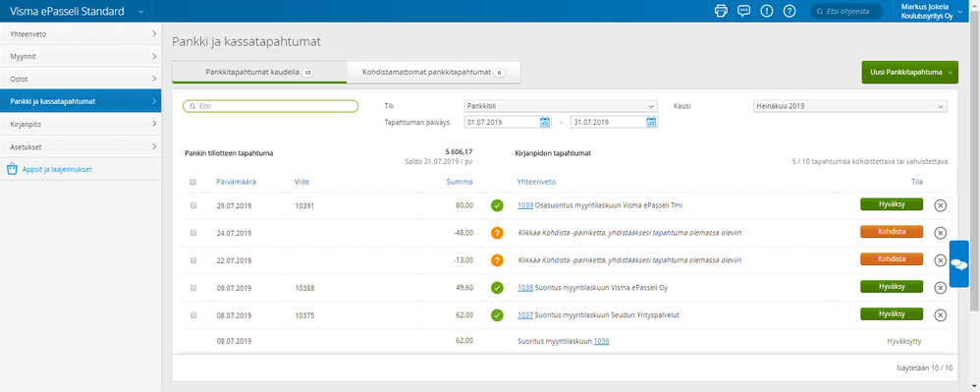Click green check status for 09.07.2019 row
This screenshot has width=980, height=392.
tap(497, 288)
